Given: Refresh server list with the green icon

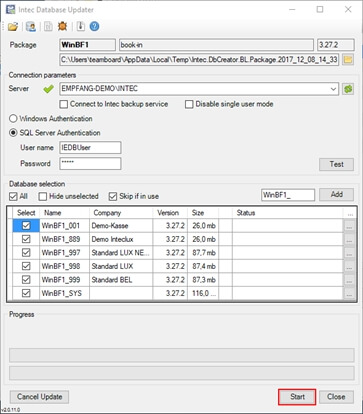Looking at the screenshot, I should pyautogui.click(x=348, y=89).
